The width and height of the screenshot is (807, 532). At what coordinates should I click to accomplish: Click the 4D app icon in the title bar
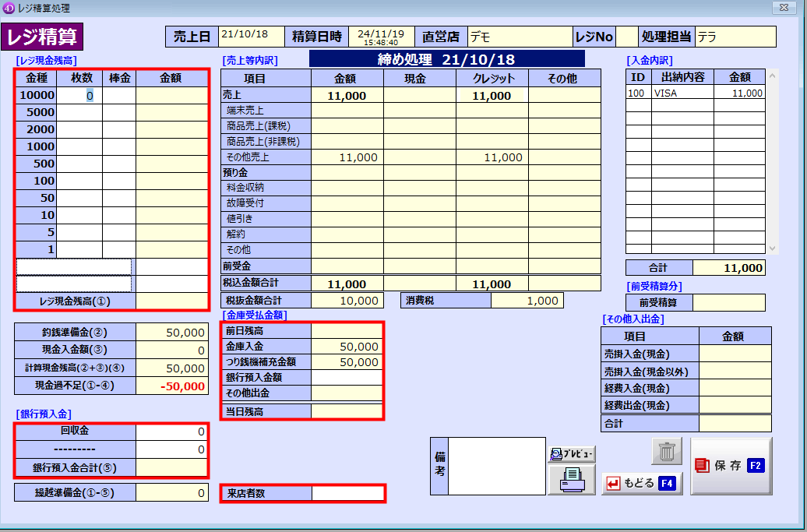click(x=9, y=8)
